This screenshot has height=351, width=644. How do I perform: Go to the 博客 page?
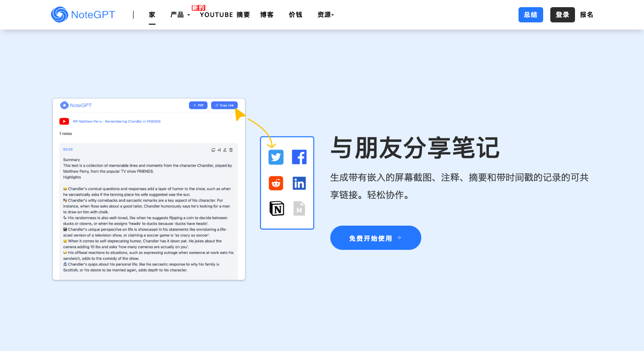[x=267, y=15]
